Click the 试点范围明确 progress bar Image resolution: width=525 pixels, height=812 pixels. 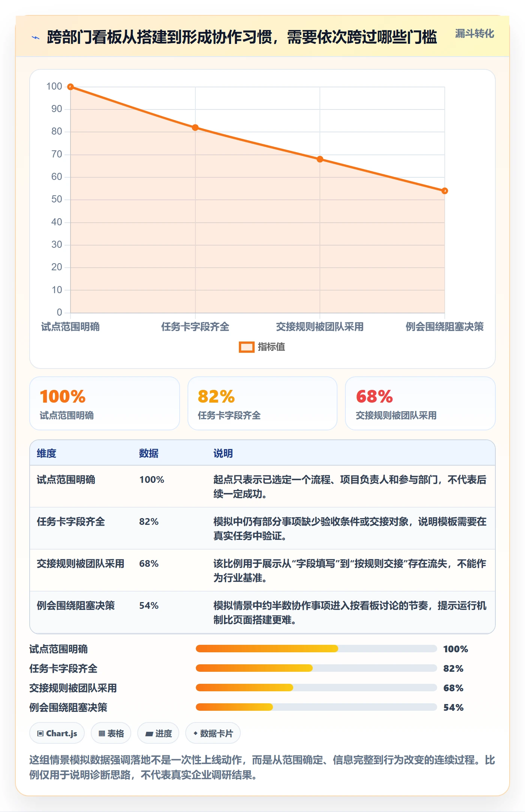[316, 649]
